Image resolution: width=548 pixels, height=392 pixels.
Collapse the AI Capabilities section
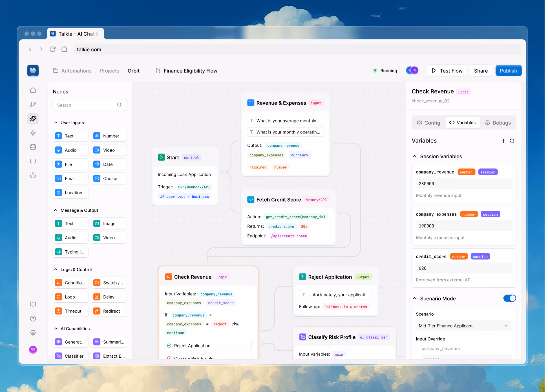pyautogui.click(x=56, y=329)
